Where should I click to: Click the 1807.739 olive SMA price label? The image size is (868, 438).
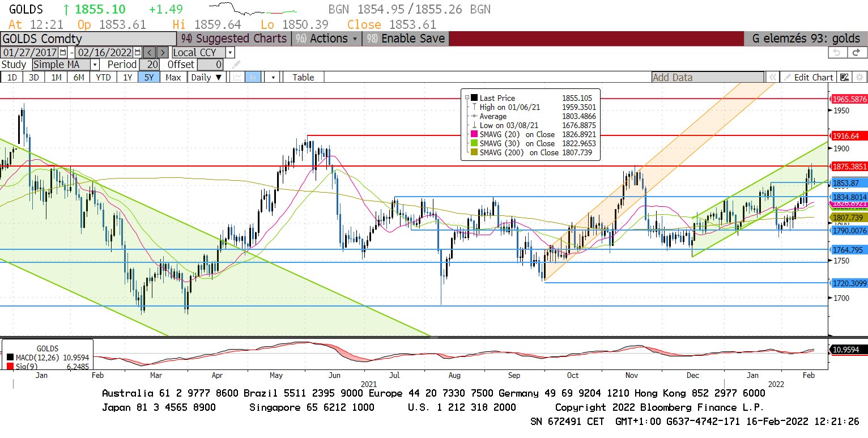tap(848, 217)
